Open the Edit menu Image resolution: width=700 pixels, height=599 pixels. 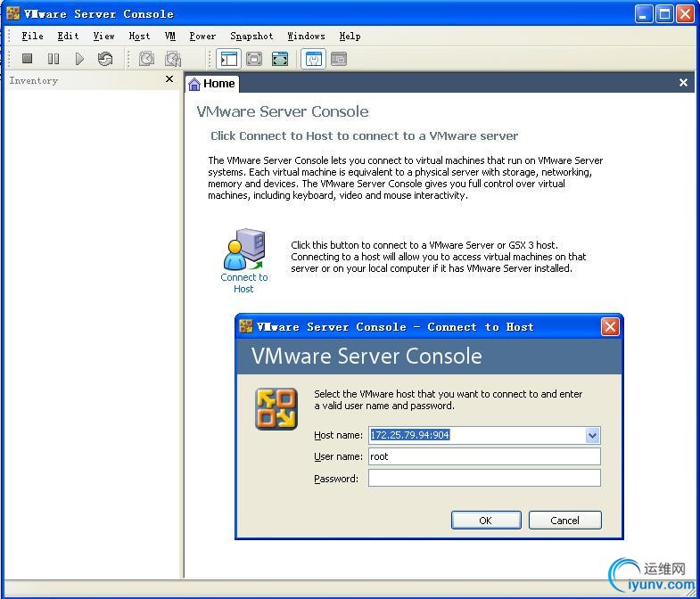[68, 37]
